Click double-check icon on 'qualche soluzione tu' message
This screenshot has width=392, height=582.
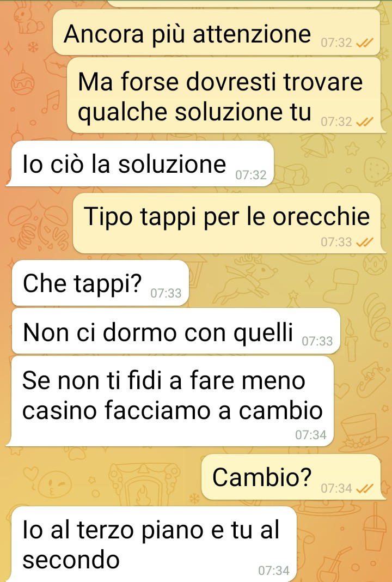tap(365, 122)
